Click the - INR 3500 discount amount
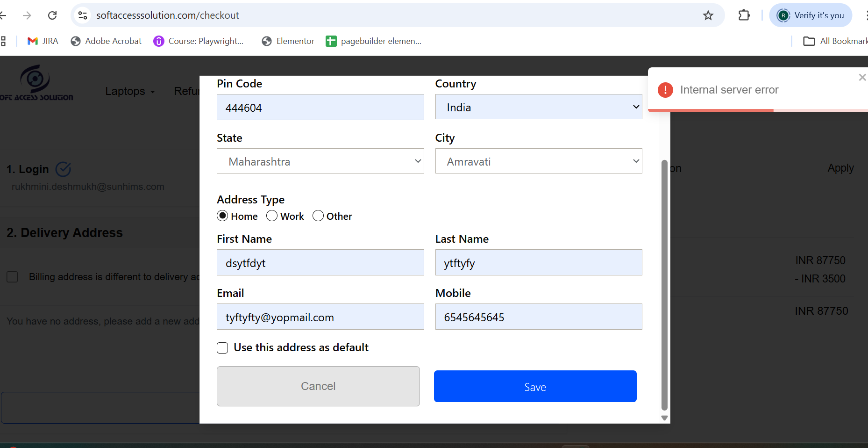The image size is (868, 448). (820, 279)
